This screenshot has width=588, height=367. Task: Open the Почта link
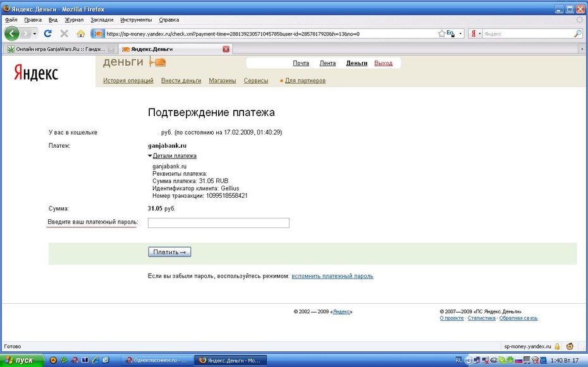301,63
